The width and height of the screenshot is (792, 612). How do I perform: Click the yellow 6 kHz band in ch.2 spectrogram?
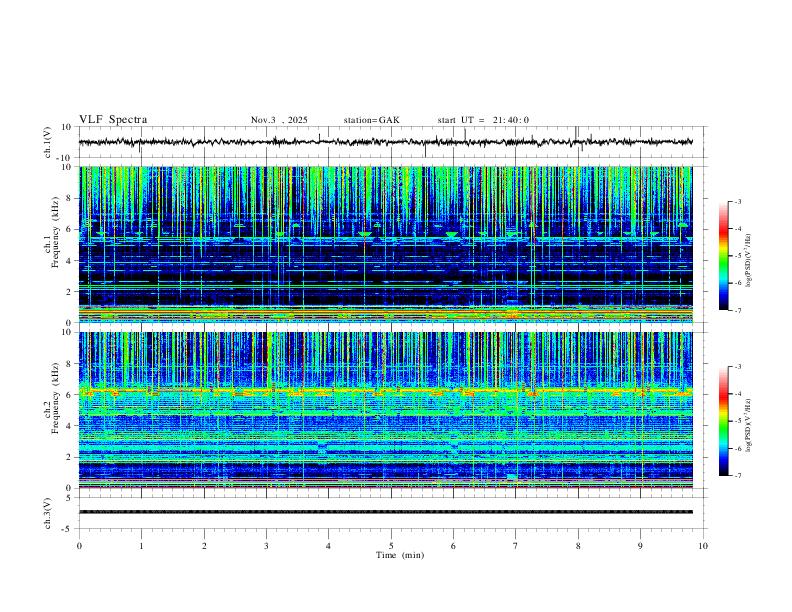(386, 391)
